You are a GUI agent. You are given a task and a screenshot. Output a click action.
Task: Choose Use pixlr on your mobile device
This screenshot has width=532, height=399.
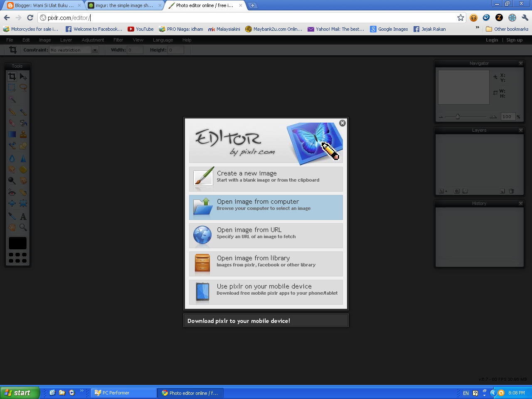pos(266,292)
